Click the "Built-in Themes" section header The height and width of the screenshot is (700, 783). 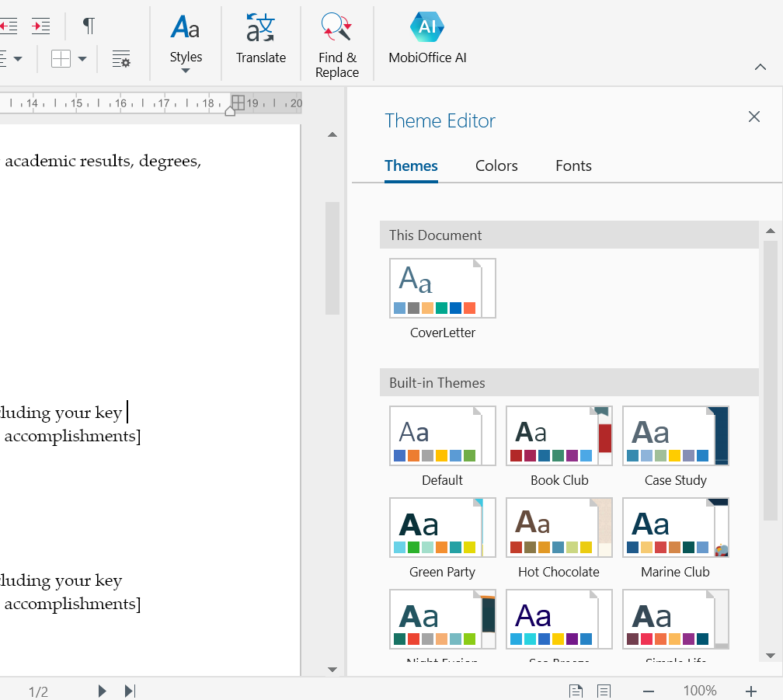pyautogui.click(x=569, y=383)
